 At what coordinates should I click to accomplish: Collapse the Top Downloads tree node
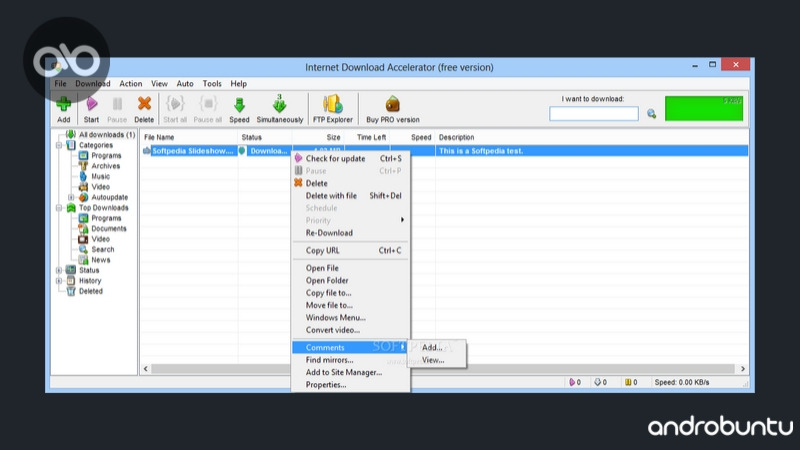point(59,208)
